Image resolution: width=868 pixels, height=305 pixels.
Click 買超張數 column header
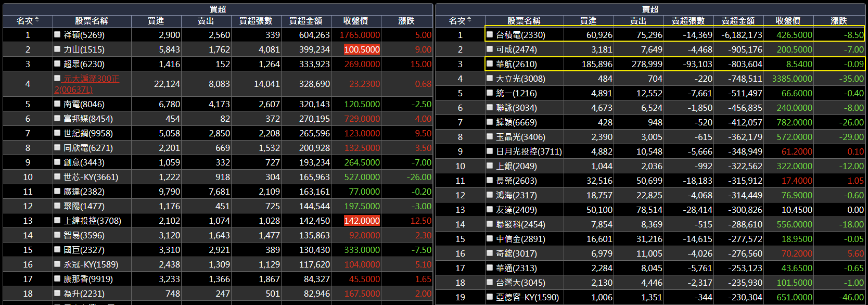coord(256,21)
